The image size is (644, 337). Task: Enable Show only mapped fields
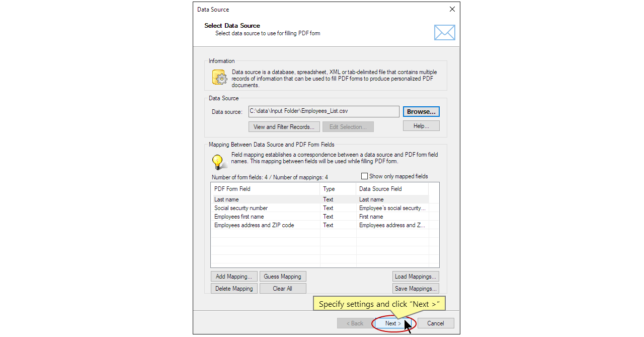click(364, 176)
